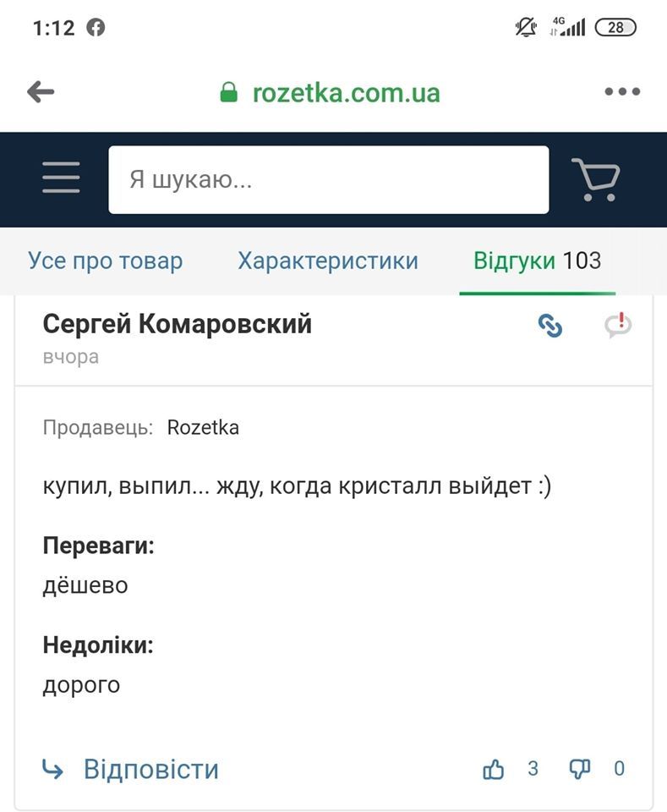Tap the rozetka.com.ua address bar
The image size is (667, 812).
(x=346, y=92)
